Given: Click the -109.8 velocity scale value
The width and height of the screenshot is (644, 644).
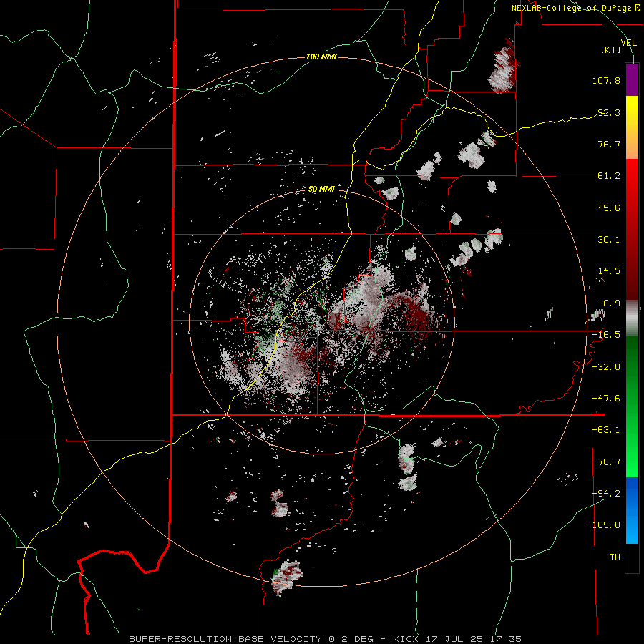Looking at the screenshot, I should click(603, 525).
